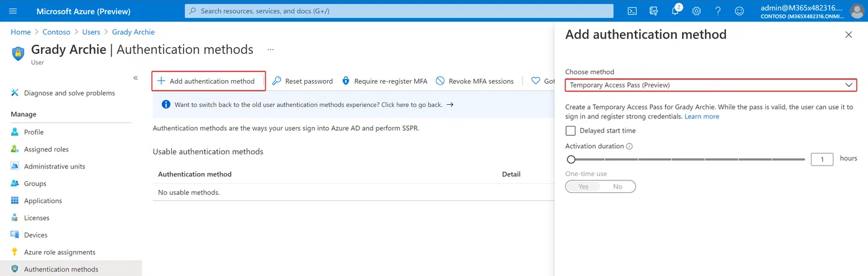Click the banner link to go back

coord(314,105)
